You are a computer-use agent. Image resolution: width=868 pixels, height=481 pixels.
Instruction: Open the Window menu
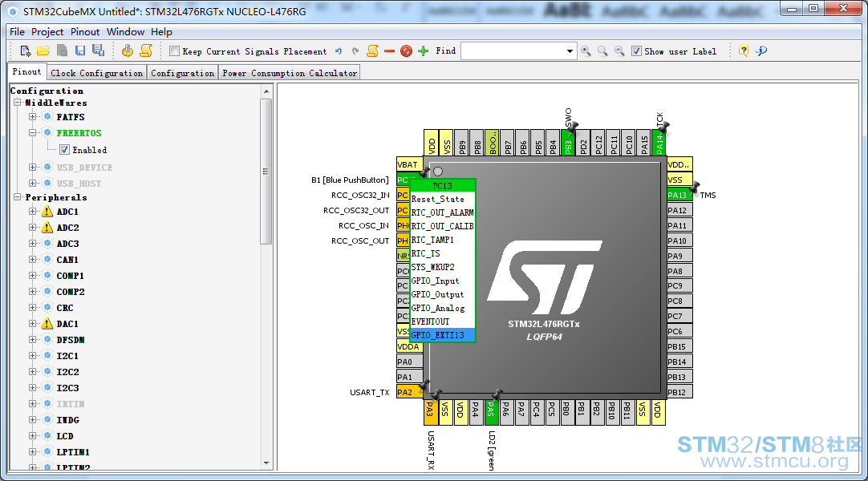coord(126,31)
